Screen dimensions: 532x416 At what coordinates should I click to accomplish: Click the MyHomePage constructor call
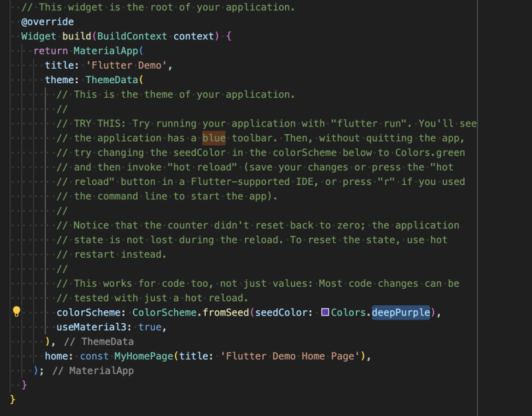[x=144, y=356]
